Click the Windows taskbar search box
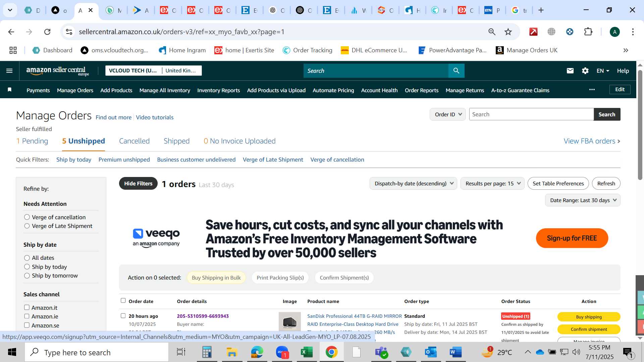This screenshot has height=362, width=644. [x=97, y=352]
